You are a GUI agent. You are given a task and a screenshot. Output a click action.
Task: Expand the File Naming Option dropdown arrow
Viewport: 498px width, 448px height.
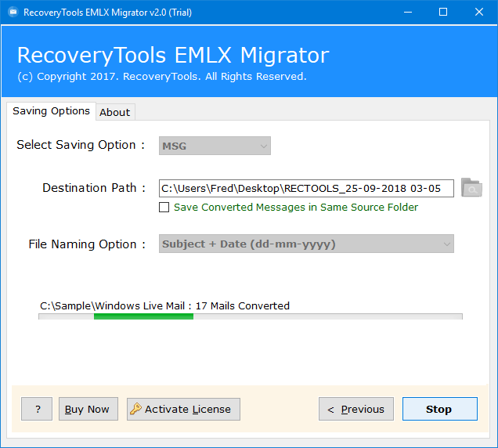[447, 244]
